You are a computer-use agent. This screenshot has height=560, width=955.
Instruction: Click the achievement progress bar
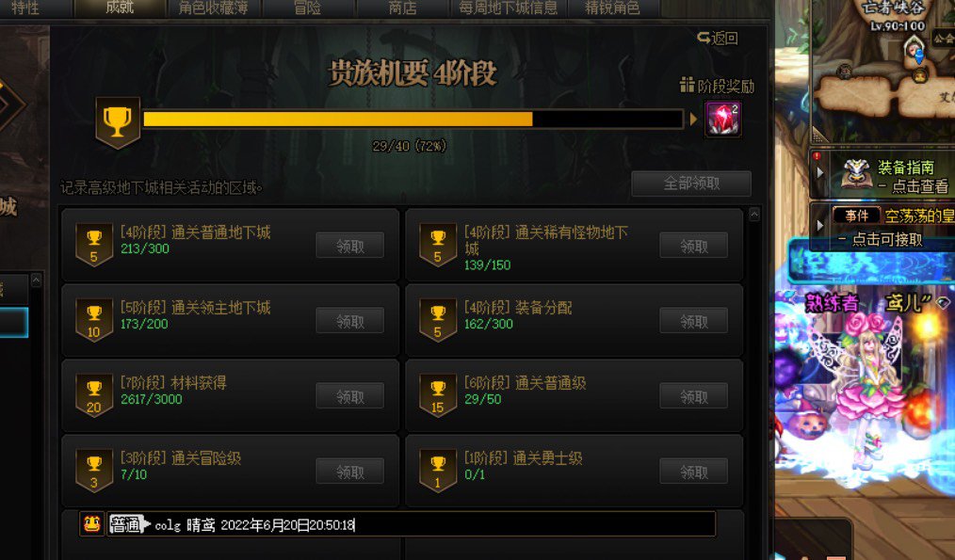413,119
